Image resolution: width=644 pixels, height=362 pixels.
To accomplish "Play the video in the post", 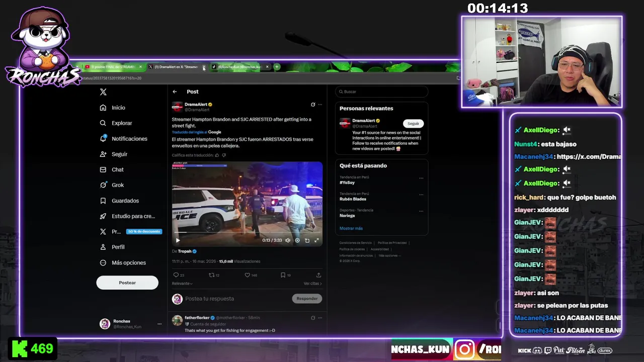I will (x=178, y=240).
